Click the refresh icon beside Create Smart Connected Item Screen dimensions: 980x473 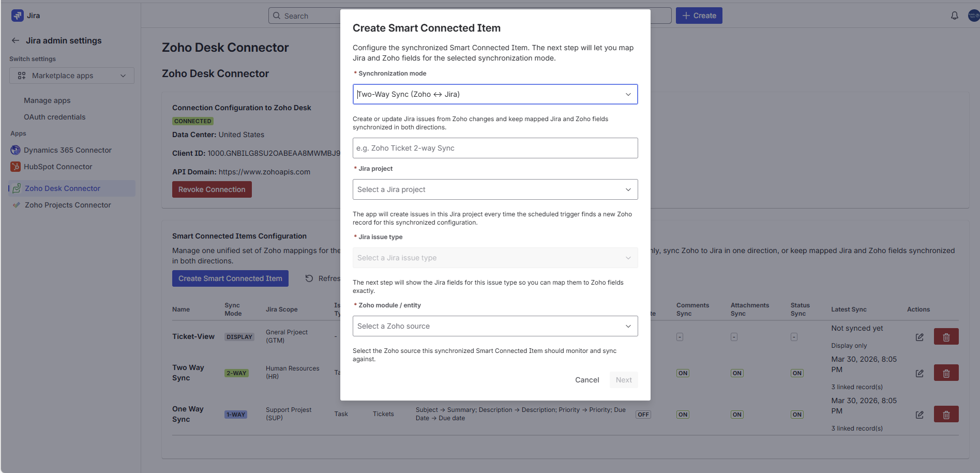click(x=309, y=278)
